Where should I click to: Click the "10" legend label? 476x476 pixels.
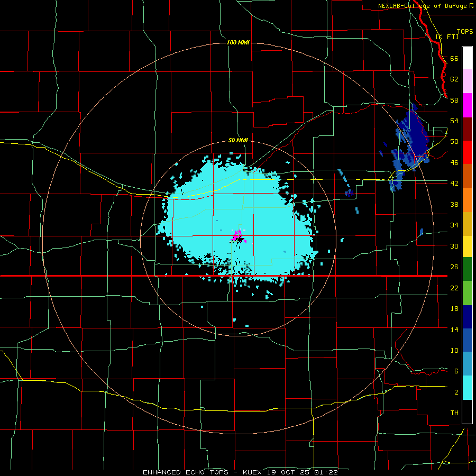pos(454,350)
